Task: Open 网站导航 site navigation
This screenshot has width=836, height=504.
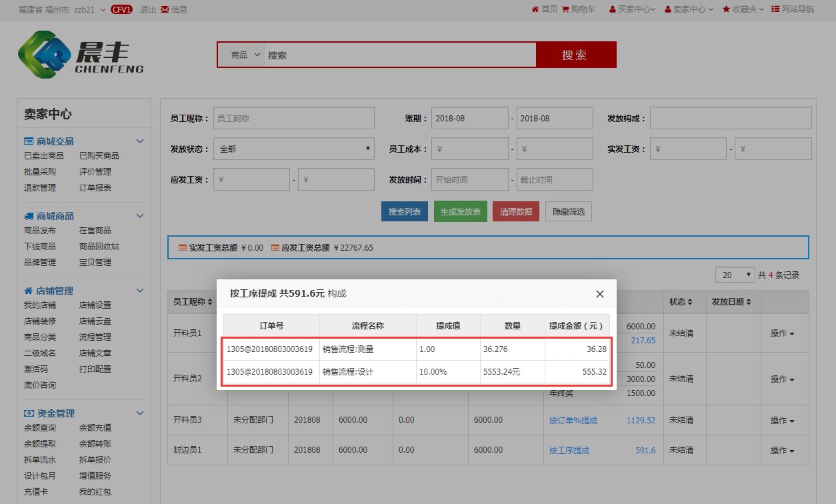Action: point(793,9)
